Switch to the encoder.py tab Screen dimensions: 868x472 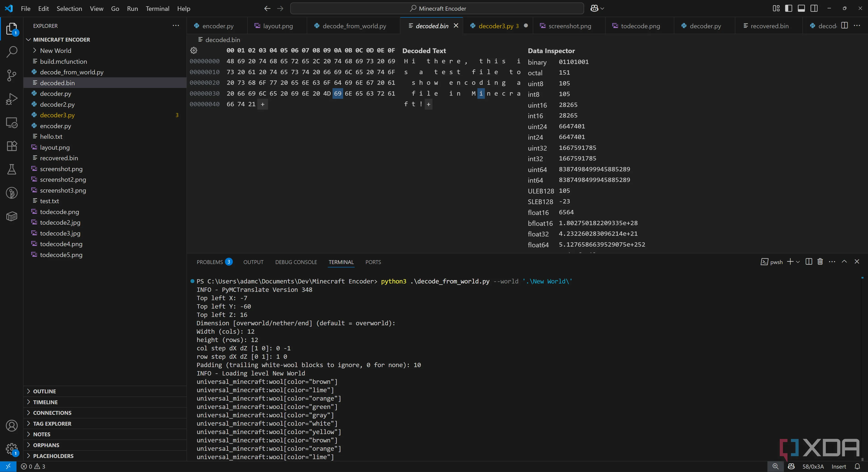pos(217,26)
